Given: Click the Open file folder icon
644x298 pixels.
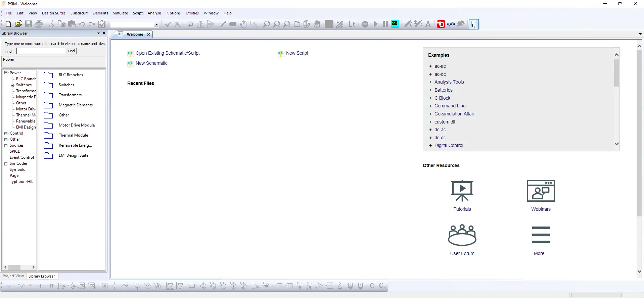Looking at the screenshot, I should pyautogui.click(x=18, y=24).
